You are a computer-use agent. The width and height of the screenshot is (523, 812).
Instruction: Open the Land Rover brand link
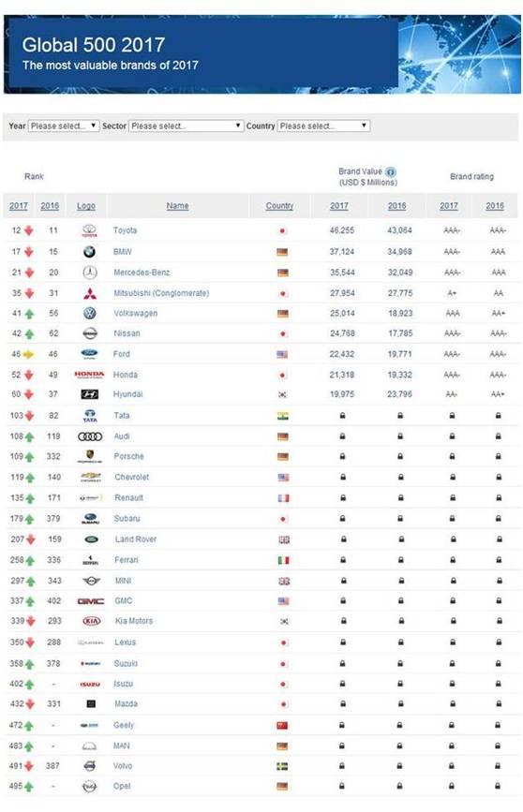[135, 539]
